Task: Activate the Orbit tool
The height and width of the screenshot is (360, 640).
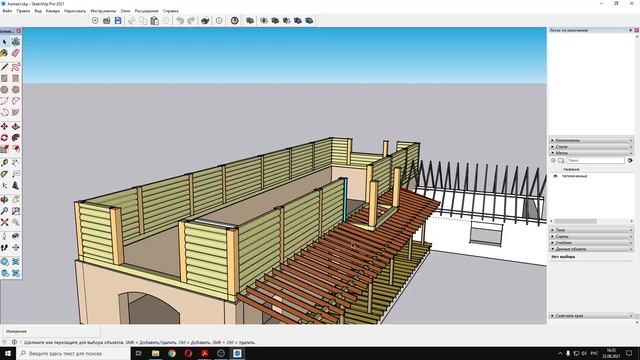Action: tap(4, 200)
